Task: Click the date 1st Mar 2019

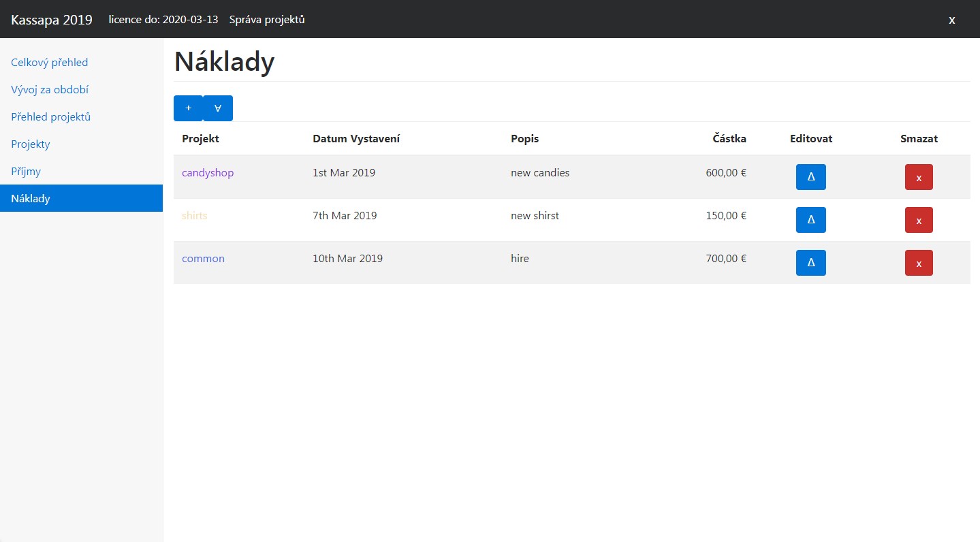Action: tap(344, 173)
